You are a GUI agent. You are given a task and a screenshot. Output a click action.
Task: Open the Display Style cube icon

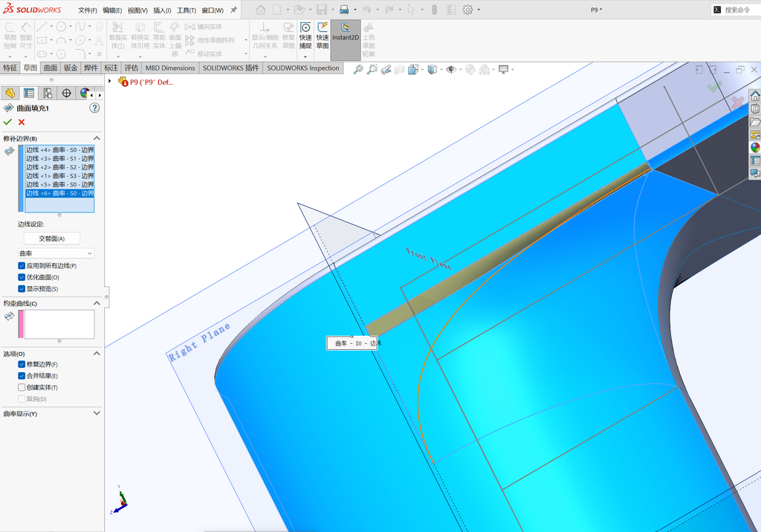[432, 69]
